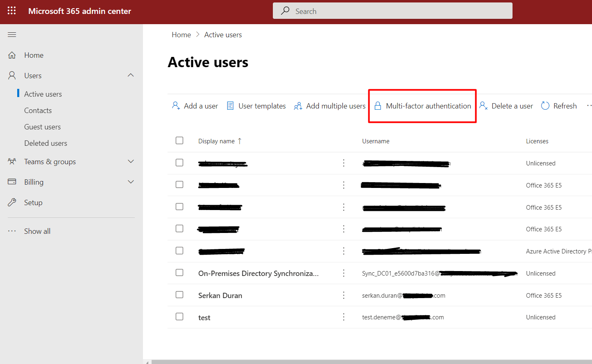592x364 pixels.
Task: Click the breadcrumb chevron separator
Action: [197, 34]
